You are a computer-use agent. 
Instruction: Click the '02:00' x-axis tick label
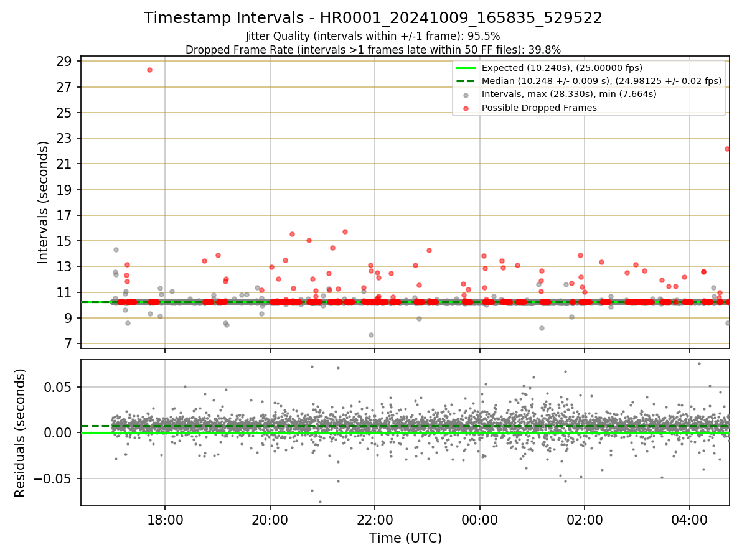pyautogui.click(x=585, y=519)
